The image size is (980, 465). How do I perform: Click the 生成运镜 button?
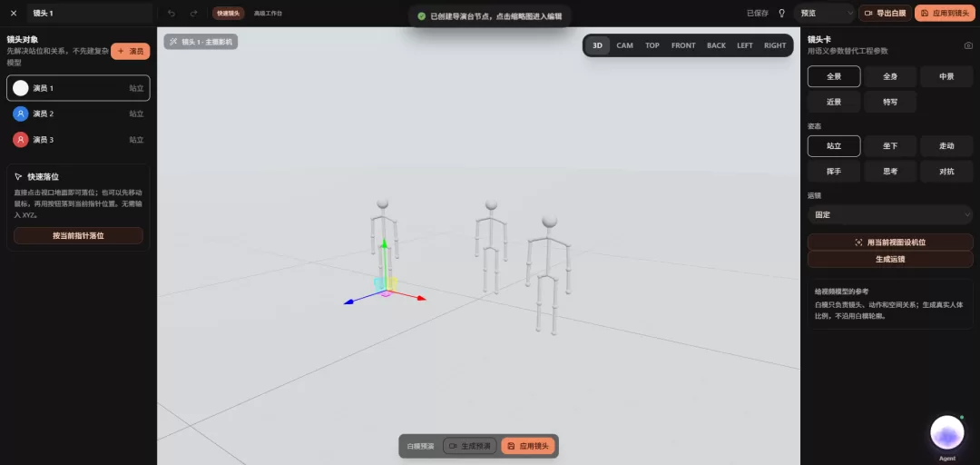[x=890, y=259]
